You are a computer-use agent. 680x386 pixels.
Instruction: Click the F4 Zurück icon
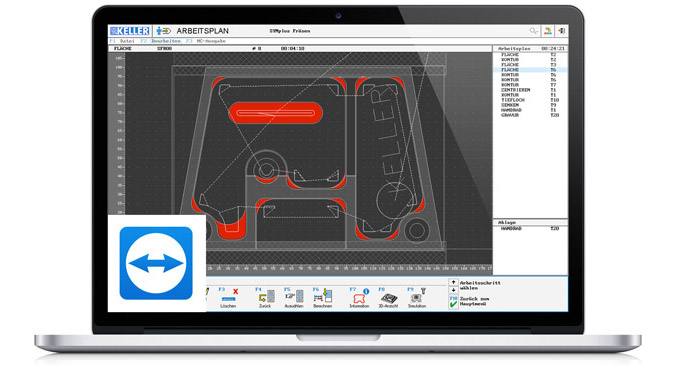(x=265, y=297)
